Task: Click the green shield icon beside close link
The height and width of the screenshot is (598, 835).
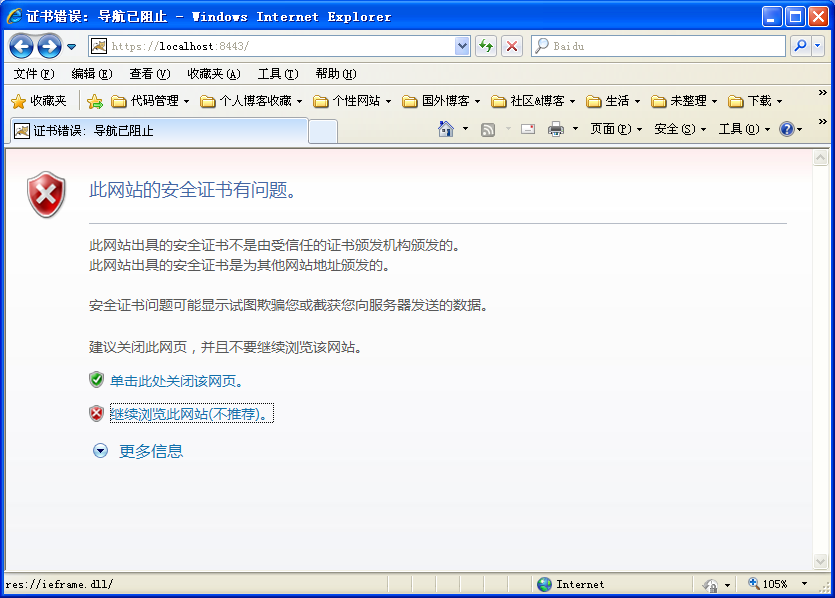Action: tap(96, 380)
